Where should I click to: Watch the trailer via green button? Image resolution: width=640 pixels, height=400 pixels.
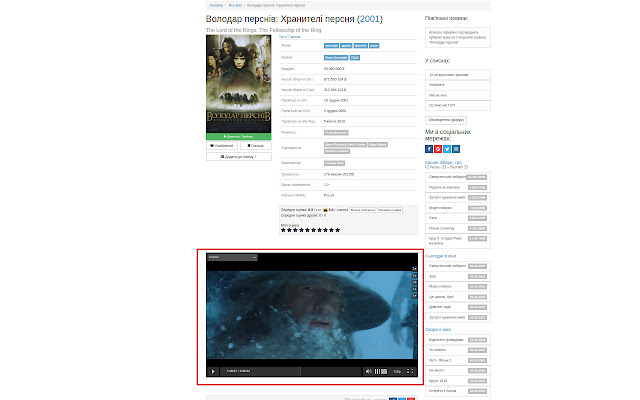(239, 136)
